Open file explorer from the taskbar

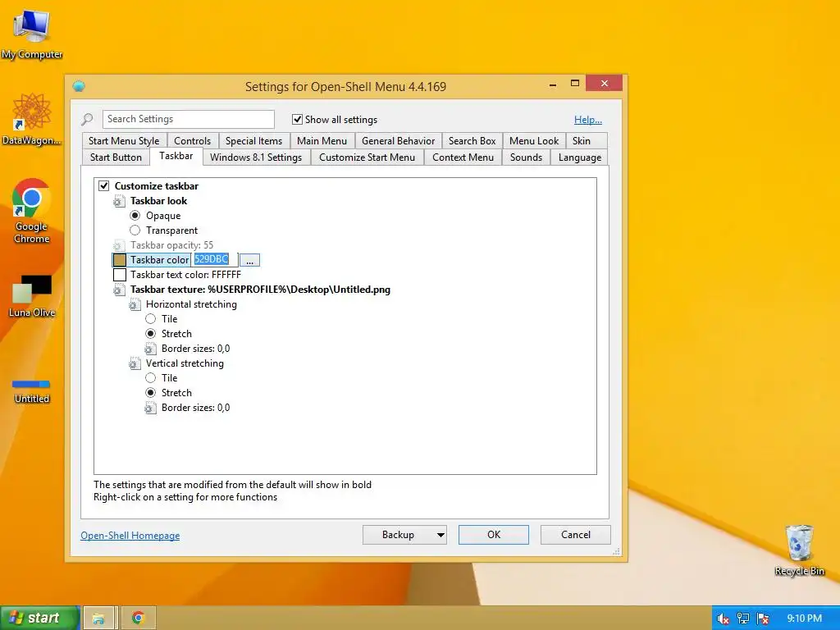(x=99, y=619)
